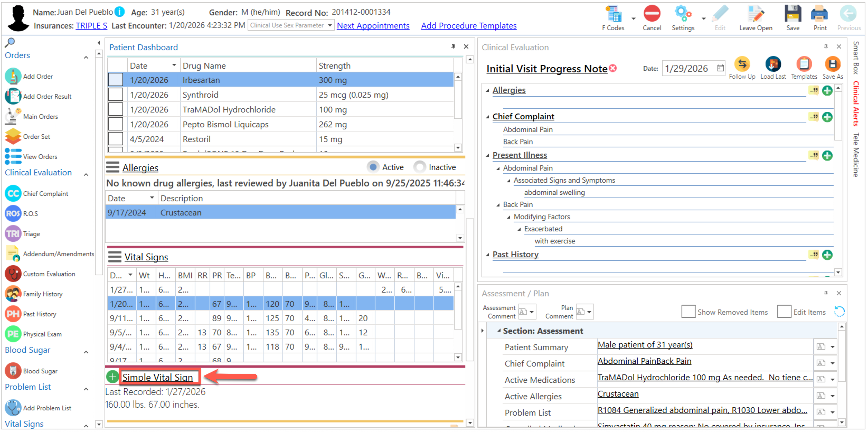Select the Inactive allergies radio button

coord(419,167)
